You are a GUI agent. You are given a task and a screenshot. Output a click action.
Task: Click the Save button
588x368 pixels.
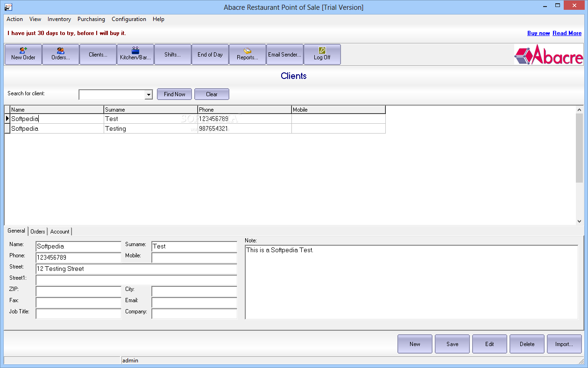452,344
